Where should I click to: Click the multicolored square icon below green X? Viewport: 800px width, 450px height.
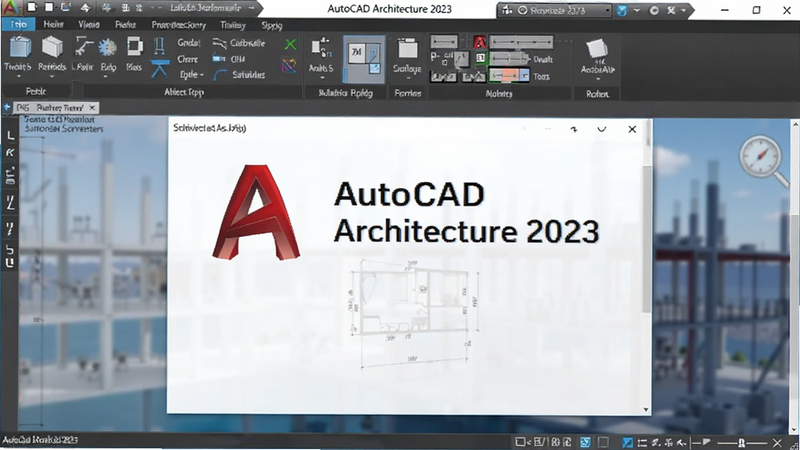point(289,65)
